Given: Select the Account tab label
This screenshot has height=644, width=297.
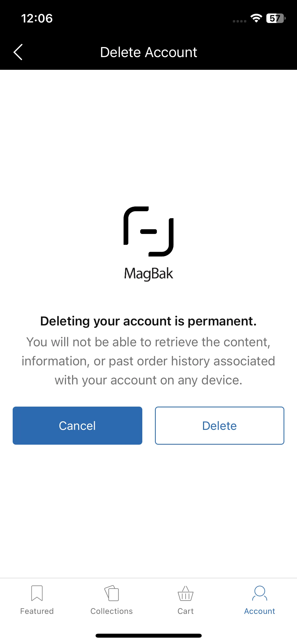Looking at the screenshot, I should [x=260, y=611].
